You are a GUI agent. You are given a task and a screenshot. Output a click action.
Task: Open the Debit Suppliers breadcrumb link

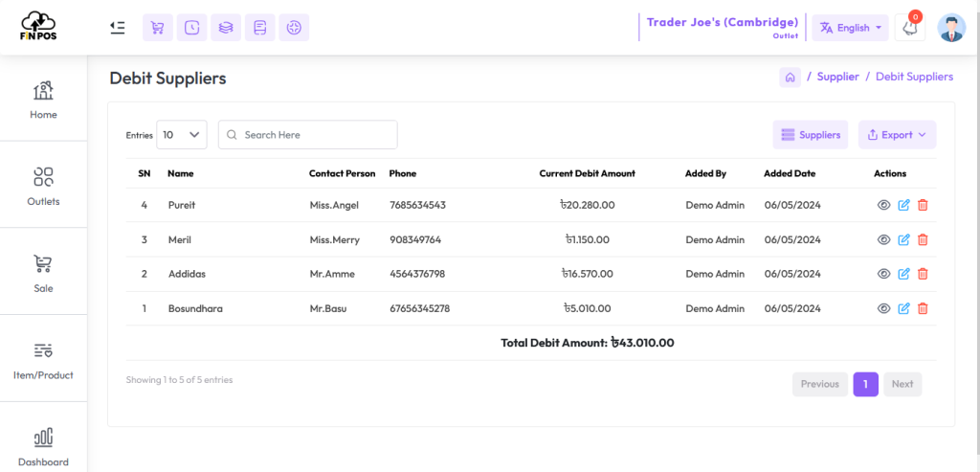[x=914, y=77]
